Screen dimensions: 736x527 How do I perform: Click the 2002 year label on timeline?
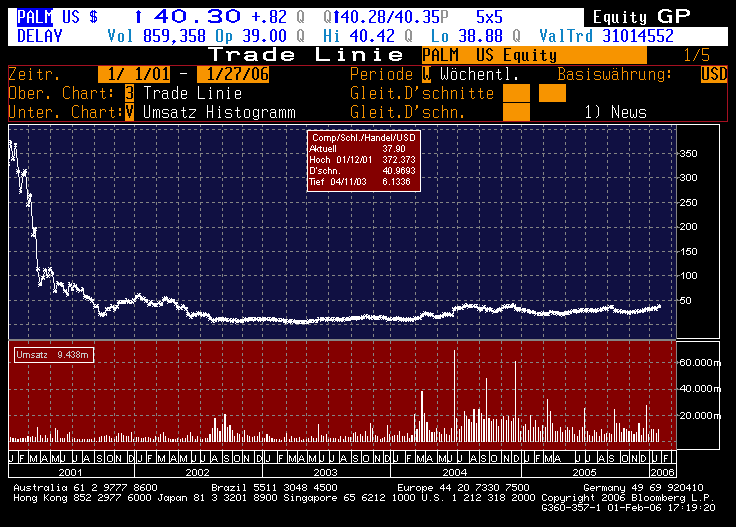pyautogui.click(x=198, y=472)
